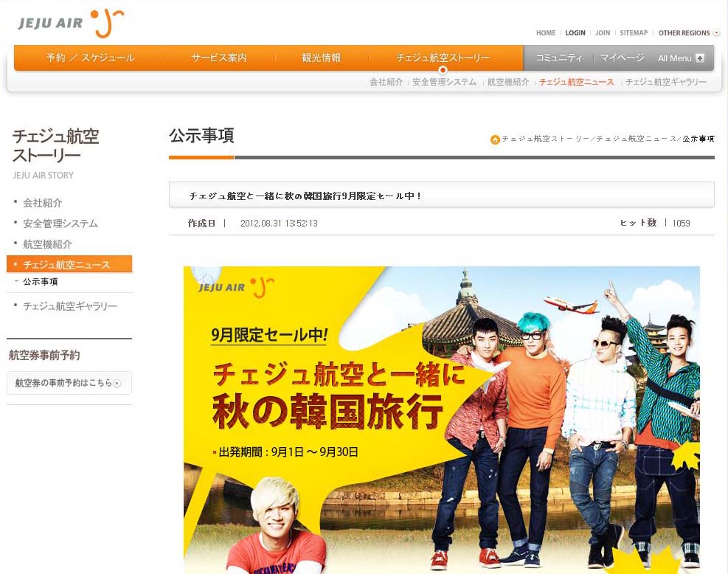728x574 pixels.
Task: Select チェジュ航空ニュース in the submenu bar
Action: [576, 82]
